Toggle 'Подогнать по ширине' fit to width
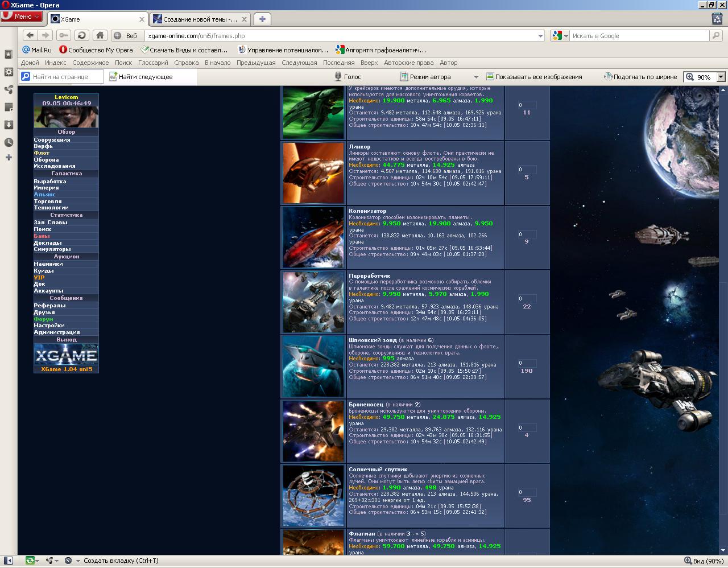Screen dimensions: 728x568 640,77
